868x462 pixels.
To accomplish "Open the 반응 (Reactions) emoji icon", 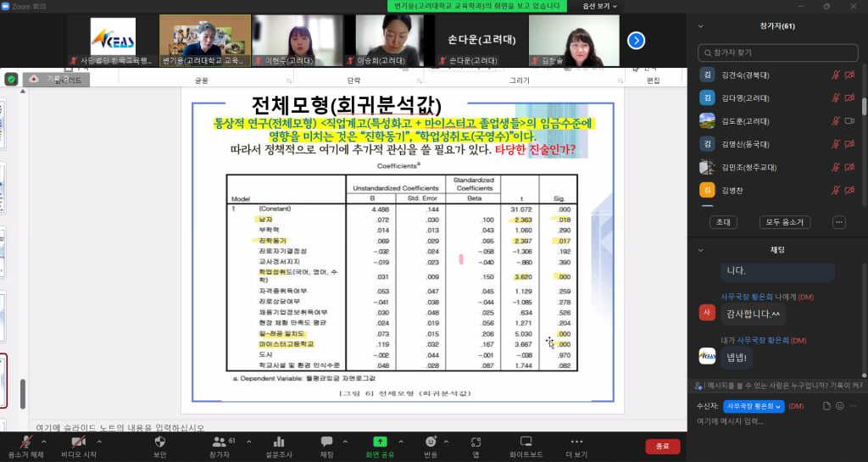I will [431, 442].
